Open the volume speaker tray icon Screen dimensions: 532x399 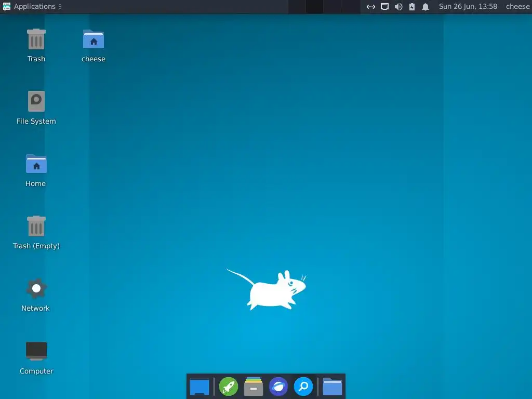[x=398, y=6]
